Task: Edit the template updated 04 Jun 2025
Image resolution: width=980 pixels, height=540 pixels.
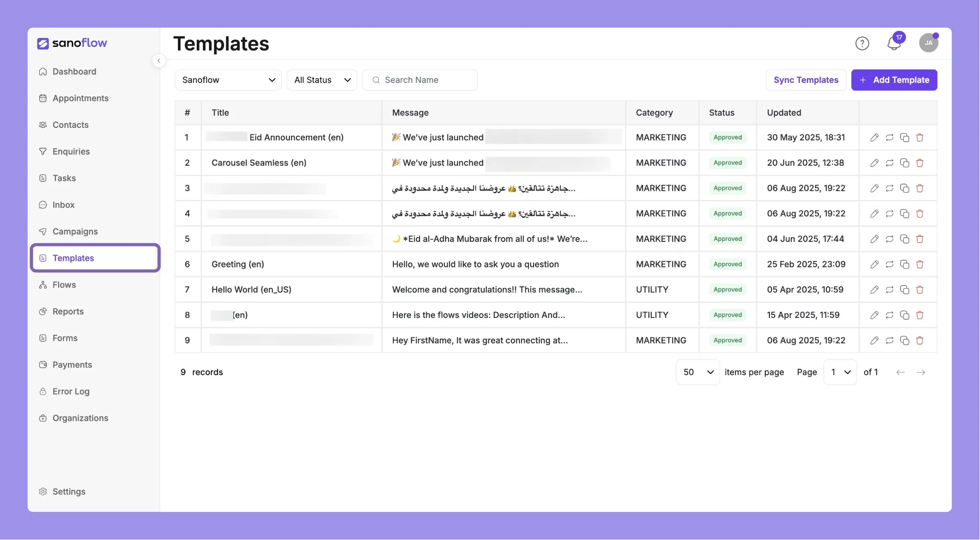Action: tap(874, 239)
